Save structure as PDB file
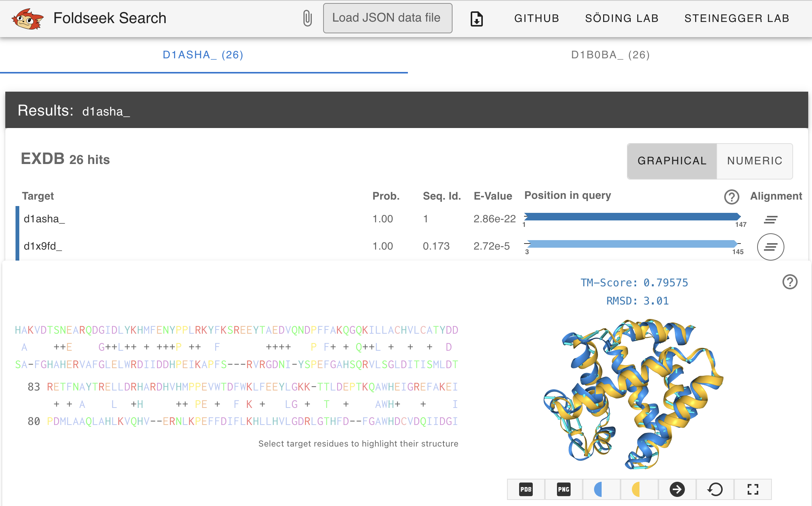 [526, 489]
